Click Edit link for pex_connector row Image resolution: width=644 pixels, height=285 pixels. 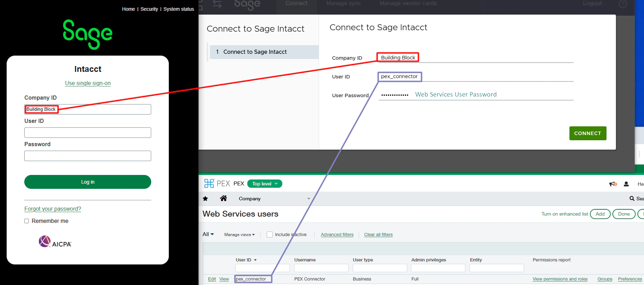point(212,279)
